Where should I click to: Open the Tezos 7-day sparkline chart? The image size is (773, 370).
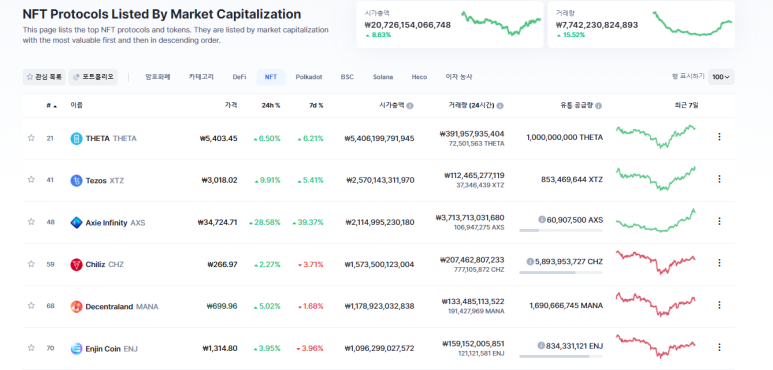click(x=656, y=178)
